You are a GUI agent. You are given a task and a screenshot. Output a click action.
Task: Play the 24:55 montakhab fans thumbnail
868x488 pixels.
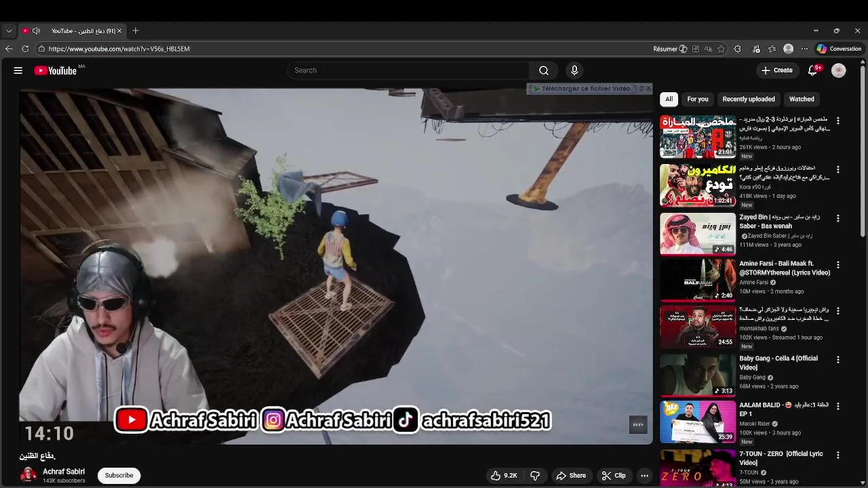[x=698, y=326]
